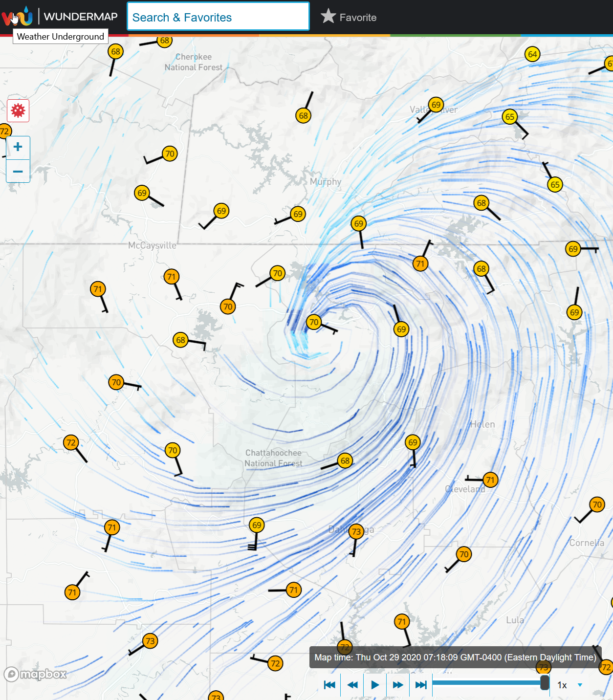Open map settings via red gear icon
Image resolution: width=613 pixels, height=700 pixels.
18,110
